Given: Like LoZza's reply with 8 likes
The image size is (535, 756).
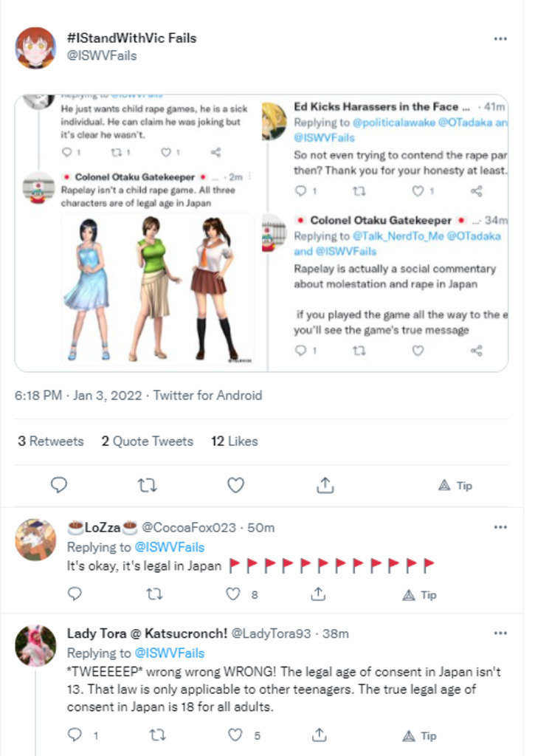Looking at the screenshot, I should click(x=235, y=594).
